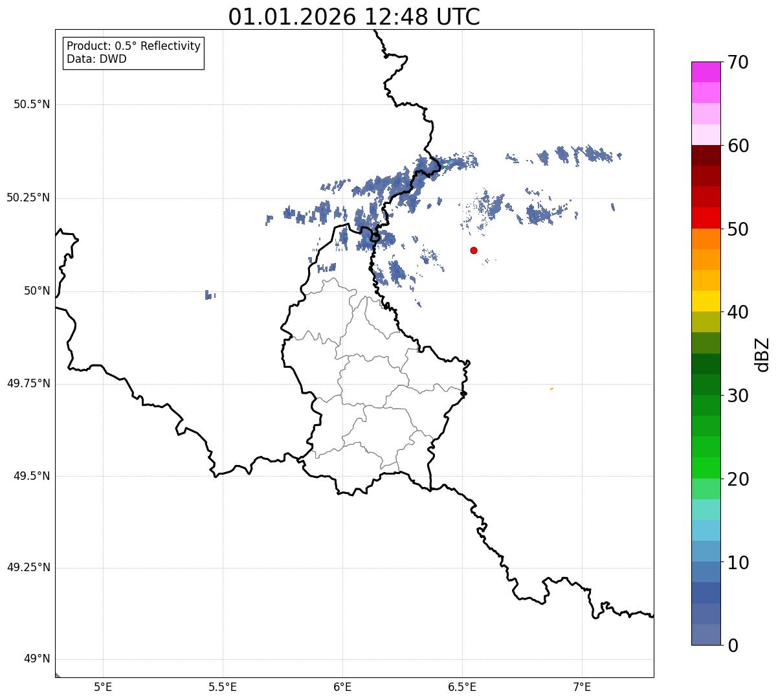The image size is (778, 700).
Task: Click the 70 colorbar tick label
Action: [x=739, y=62]
